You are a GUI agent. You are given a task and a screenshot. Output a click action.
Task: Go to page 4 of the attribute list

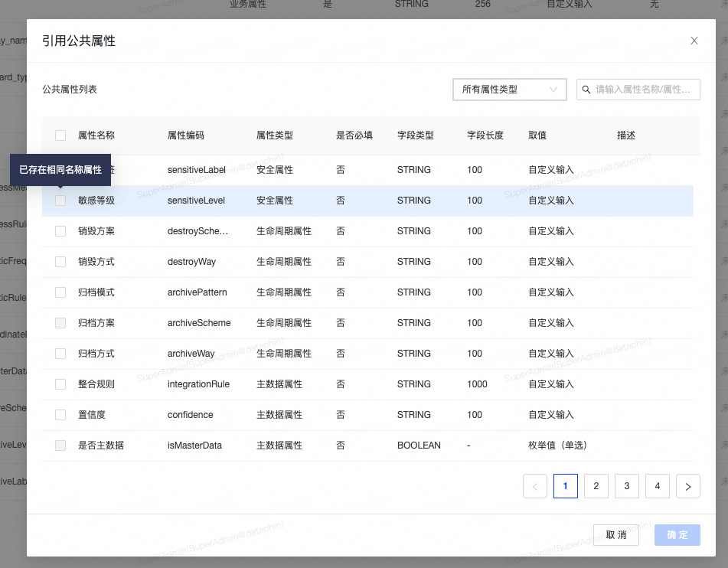coord(658,485)
